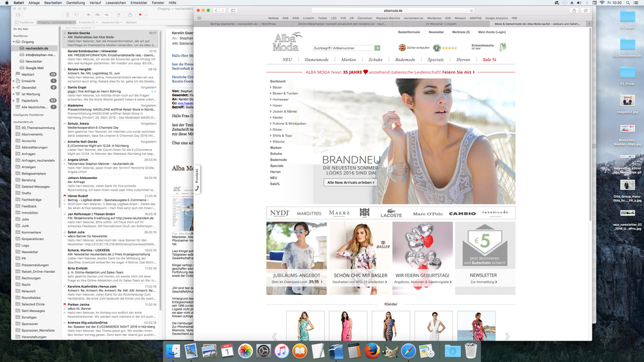This screenshot has width=644, height=362.
Task: Click the trash delete icon in Mail toolbar
Action: click(68, 15)
